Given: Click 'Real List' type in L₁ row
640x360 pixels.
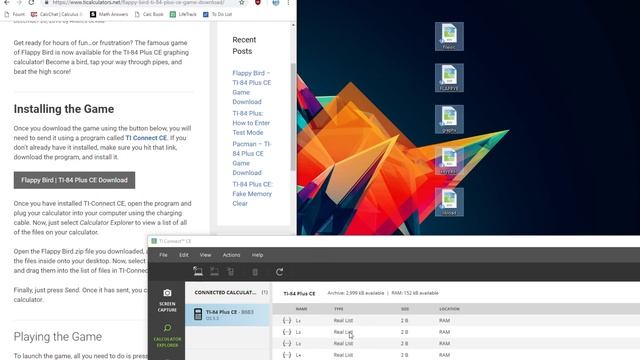Looking at the screenshot, I should [343, 320].
